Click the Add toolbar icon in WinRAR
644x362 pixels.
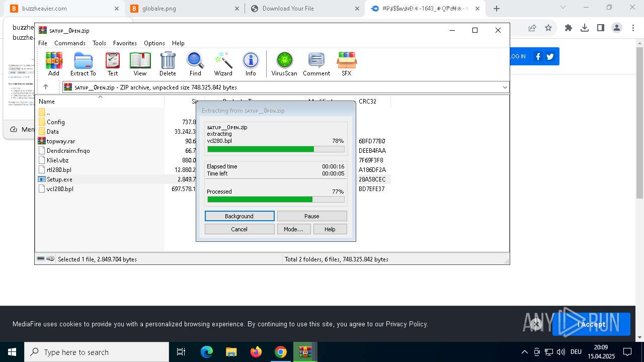click(x=54, y=64)
